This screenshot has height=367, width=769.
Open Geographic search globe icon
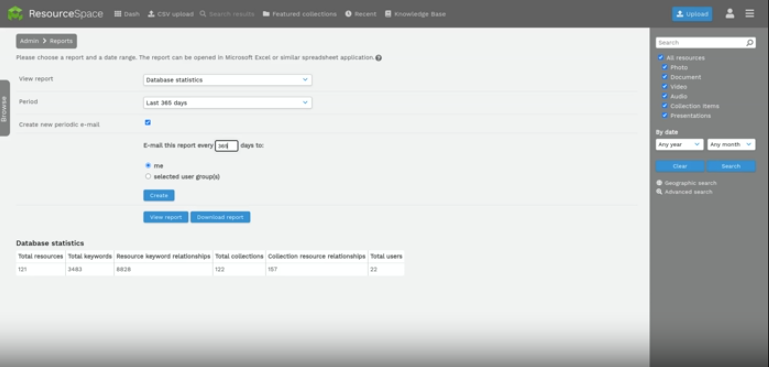point(659,183)
